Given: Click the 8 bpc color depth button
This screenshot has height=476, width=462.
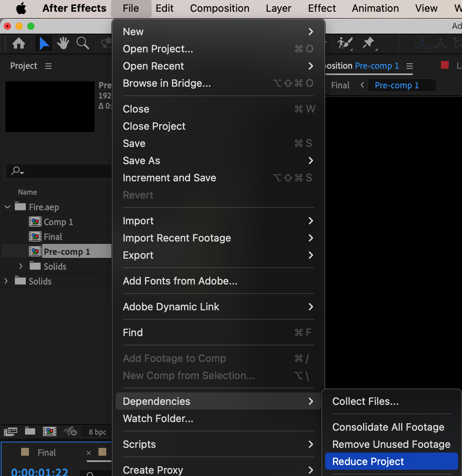Looking at the screenshot, I should (x=97, y=432).
